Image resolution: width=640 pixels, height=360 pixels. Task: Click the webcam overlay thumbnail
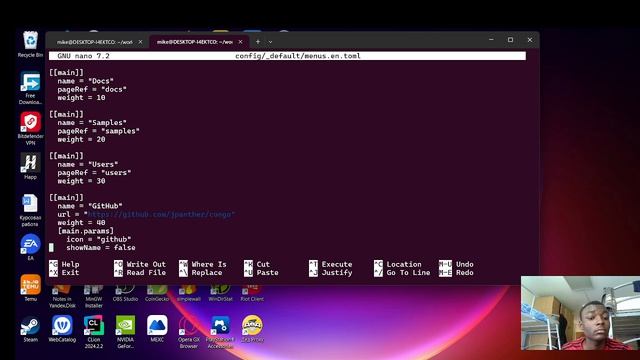[580, 313]
